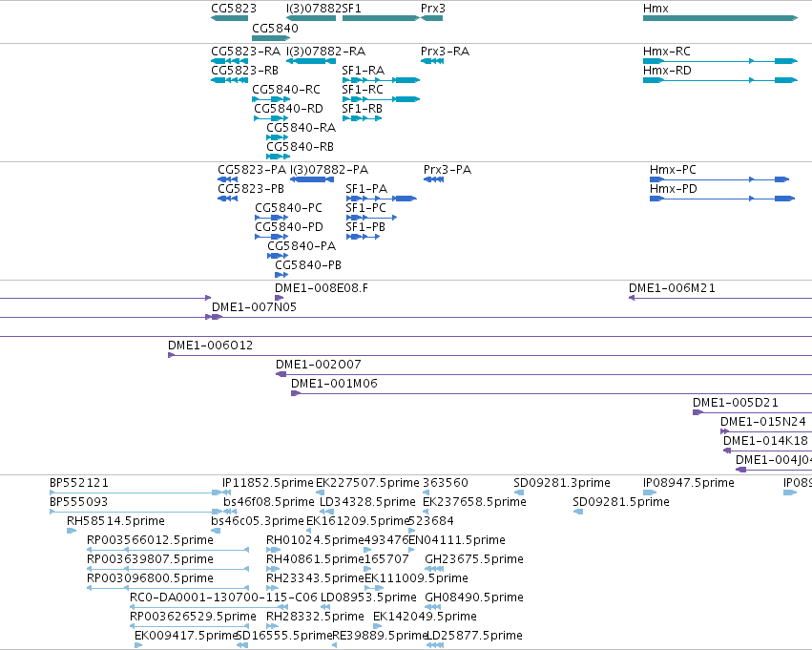Click the Prx3-PA protein feature
The width and height of the screenshot is (812, 650).
pos(433,179)
